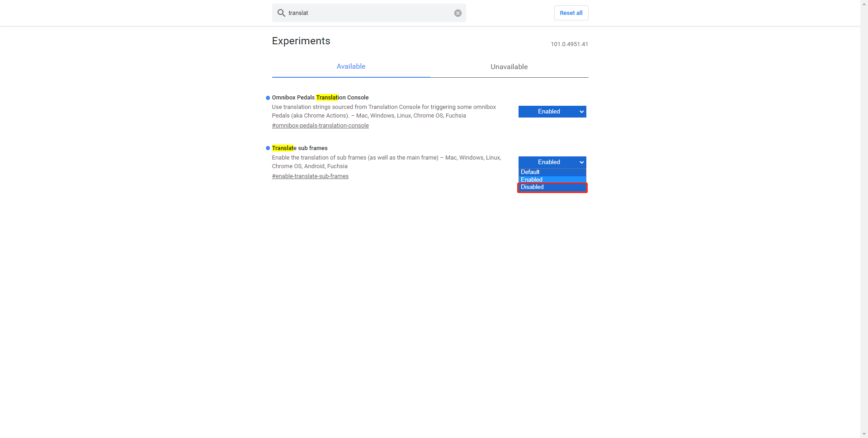Click the Translate sub frames title
The width and height of the screenshot is (868, 438).
click(x=300, y=148)
